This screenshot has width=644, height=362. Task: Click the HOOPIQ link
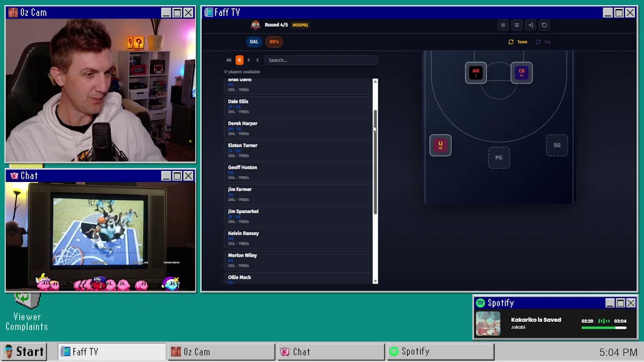300,25
